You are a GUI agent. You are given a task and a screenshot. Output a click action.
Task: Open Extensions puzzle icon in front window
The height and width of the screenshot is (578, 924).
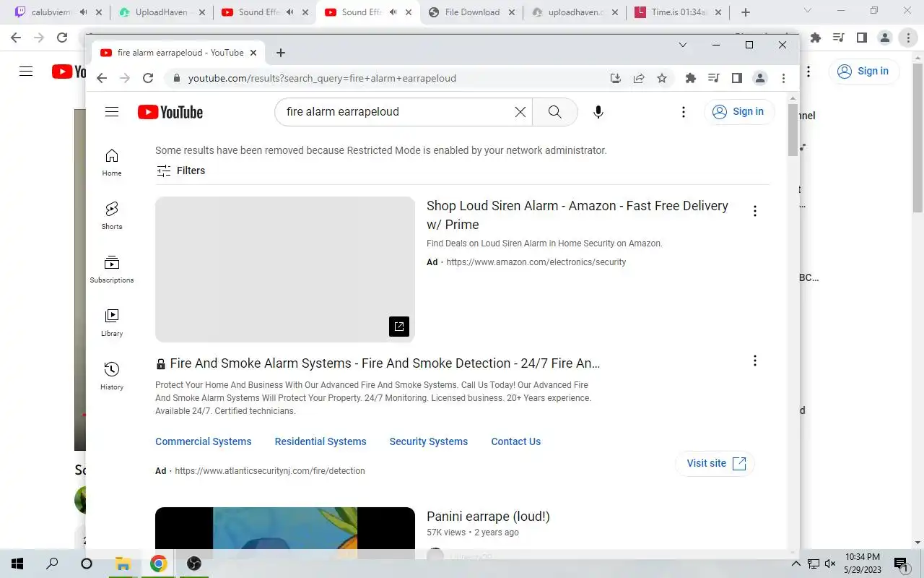(x=691, y=78)
